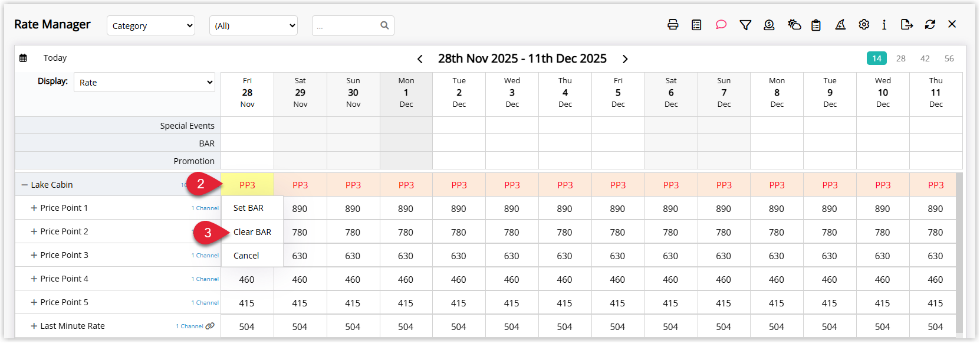
Task: Select the highlighted PP3 cell for Fri 28 Nov
Action: (x=247, y=185)
